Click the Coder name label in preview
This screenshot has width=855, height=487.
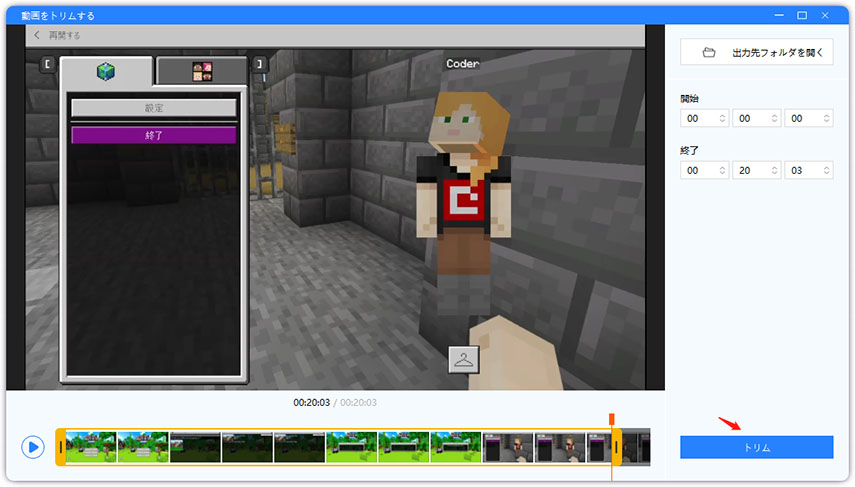click(x=462, y=63)
